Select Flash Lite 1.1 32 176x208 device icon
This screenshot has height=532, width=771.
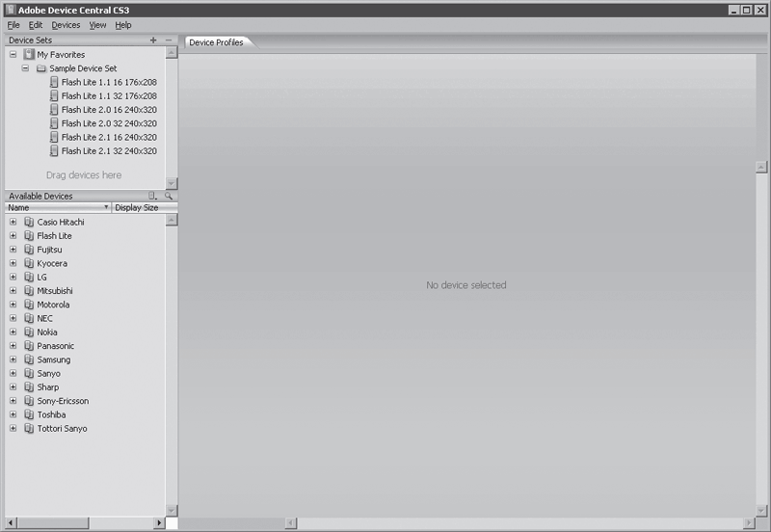(54, 95)
